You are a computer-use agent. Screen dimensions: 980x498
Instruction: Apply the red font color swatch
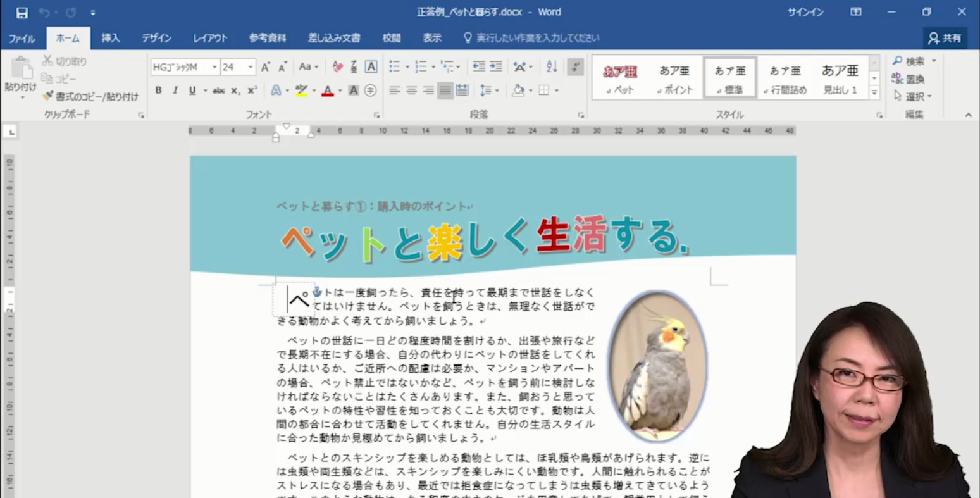[327, 90]
